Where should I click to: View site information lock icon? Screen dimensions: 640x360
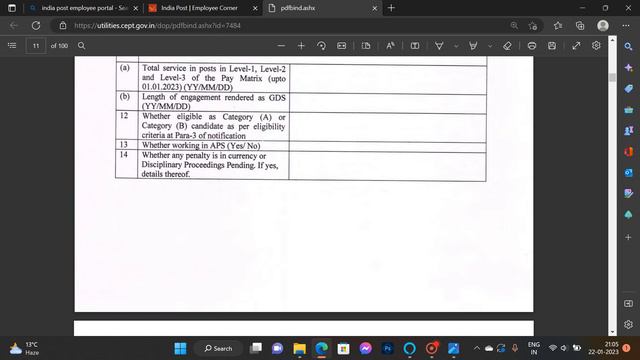point(63,25)
